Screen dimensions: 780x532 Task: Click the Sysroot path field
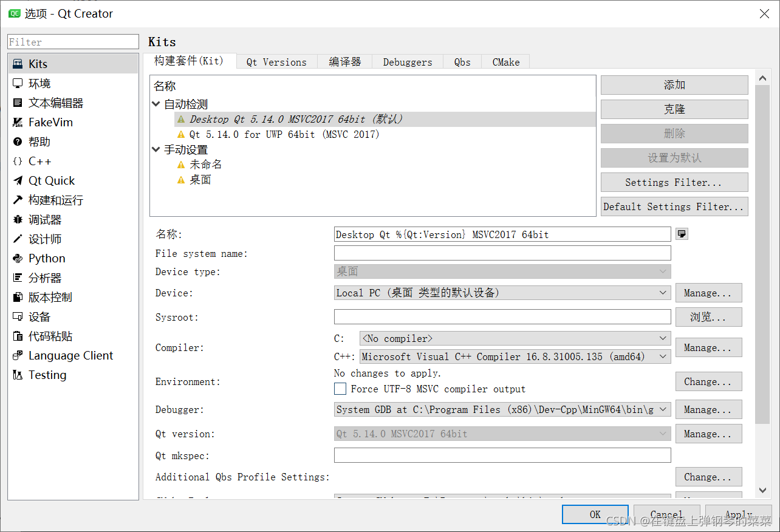tap(502, 317)
